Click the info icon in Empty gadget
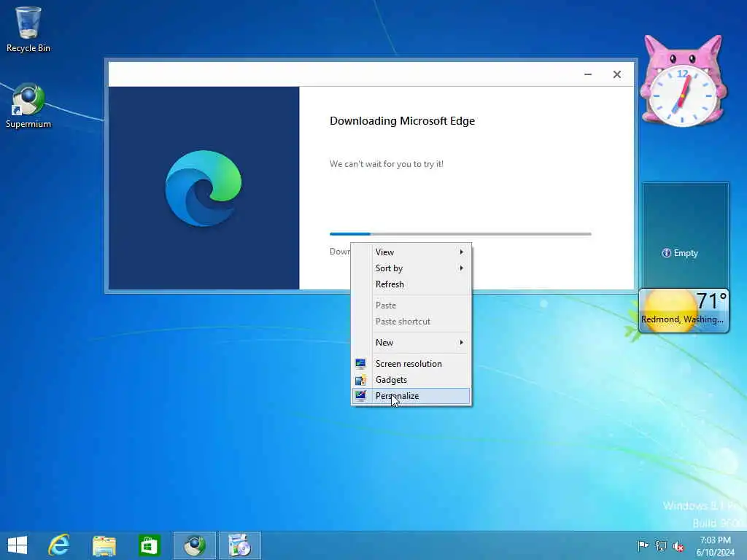Viewport: 747px width, 560px height. click(667, 253)
